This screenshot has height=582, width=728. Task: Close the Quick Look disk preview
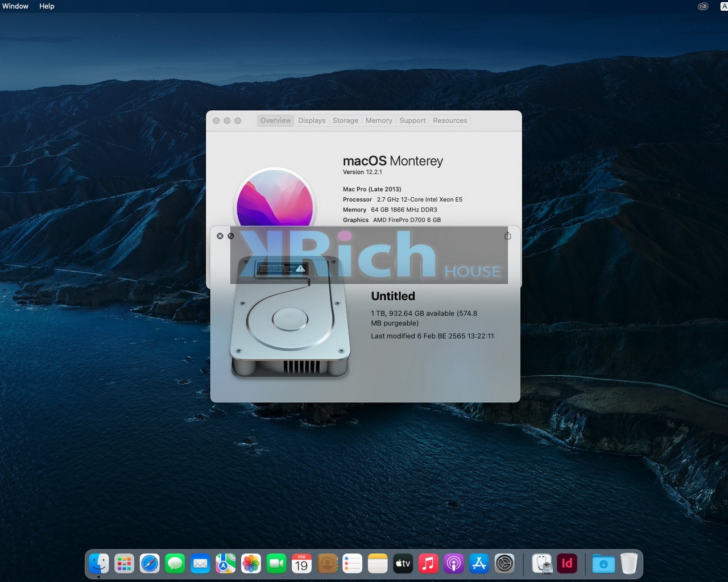(220, 236)
